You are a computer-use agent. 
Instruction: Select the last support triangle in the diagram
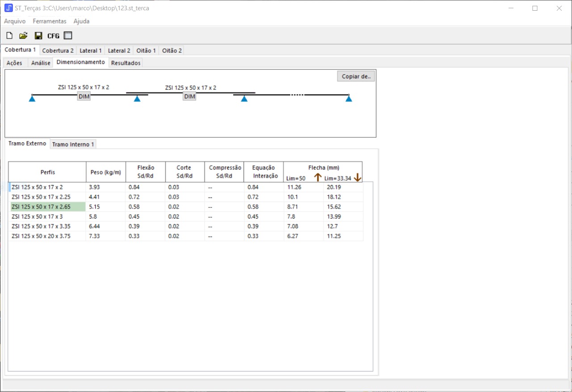click(349, 98)
